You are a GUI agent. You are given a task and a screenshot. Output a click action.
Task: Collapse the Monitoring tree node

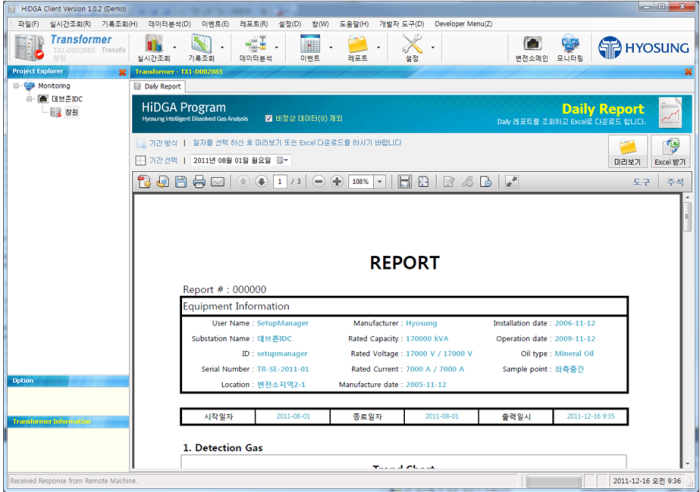(17, 86)
